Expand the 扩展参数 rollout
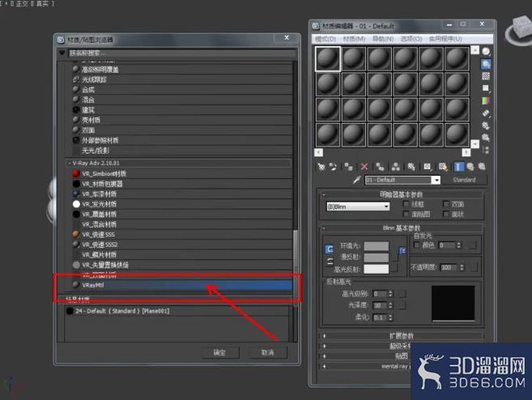The image size is (532, 400). point(402,336)
